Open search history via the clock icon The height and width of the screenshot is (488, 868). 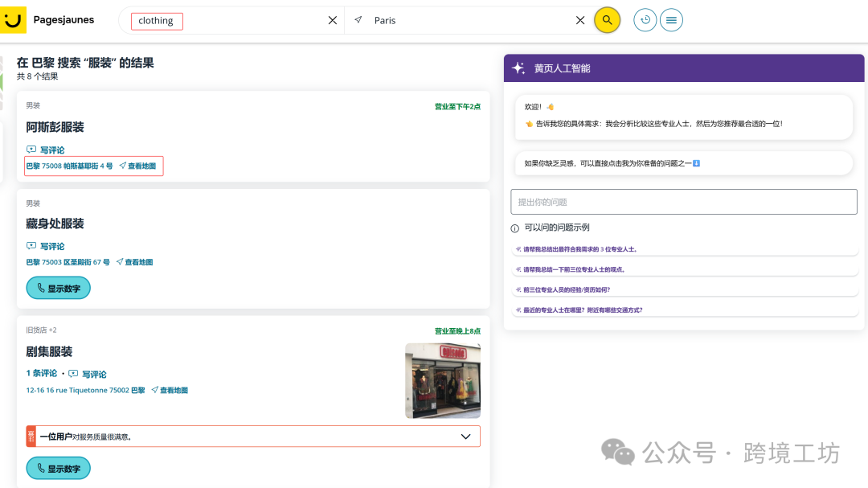tap(645, 19)
